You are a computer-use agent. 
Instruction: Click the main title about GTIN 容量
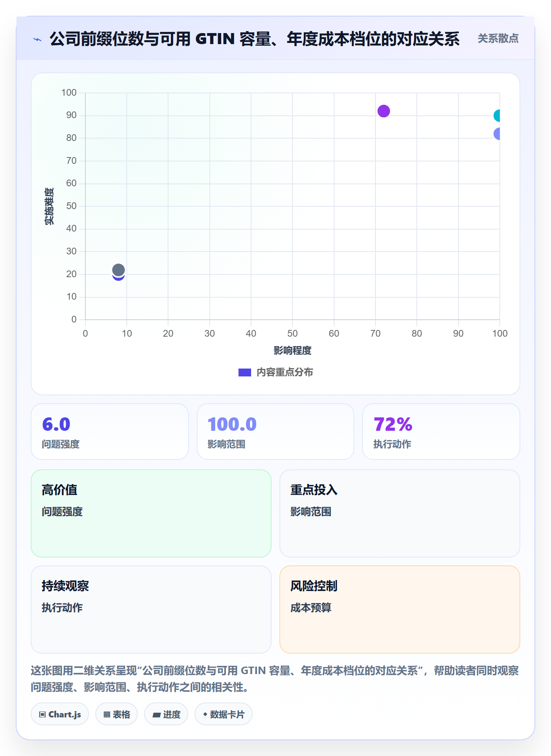click(x=255, y=39)
